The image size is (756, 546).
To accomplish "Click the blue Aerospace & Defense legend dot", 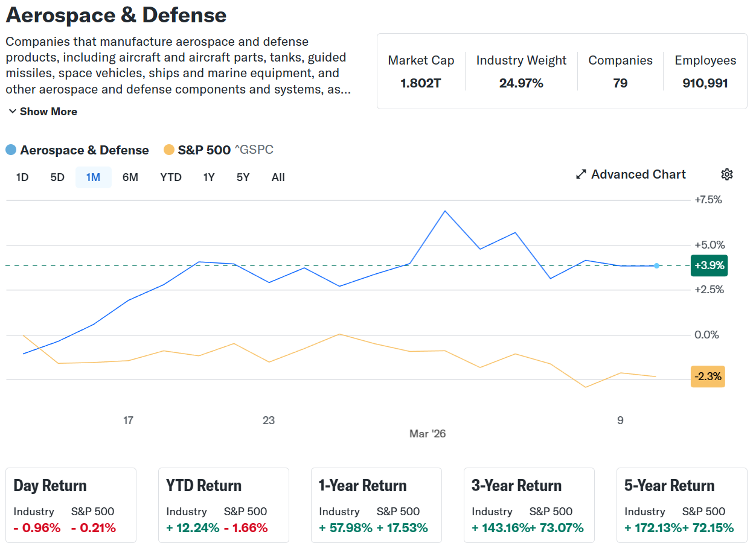I will [x=11, y=150].
